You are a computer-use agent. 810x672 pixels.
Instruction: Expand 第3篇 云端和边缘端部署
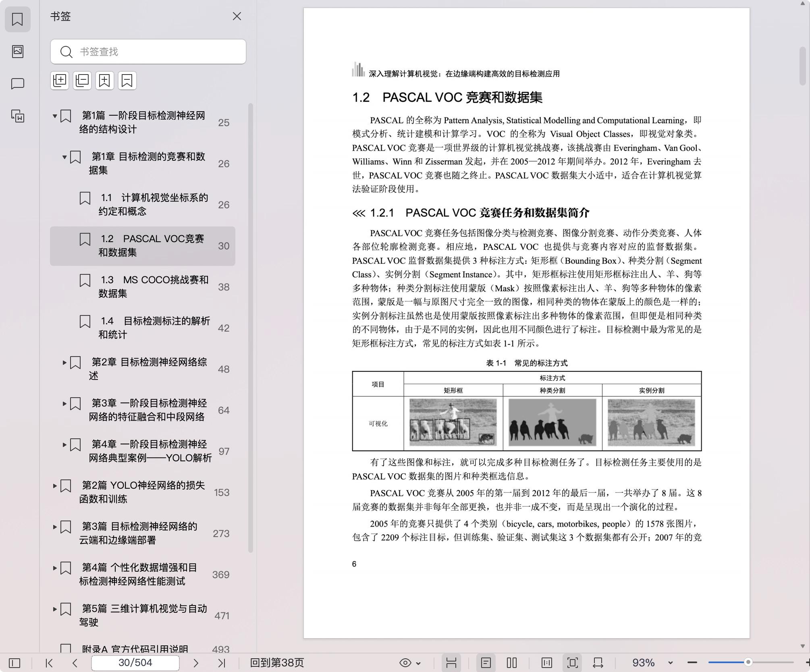click(55, 527)
